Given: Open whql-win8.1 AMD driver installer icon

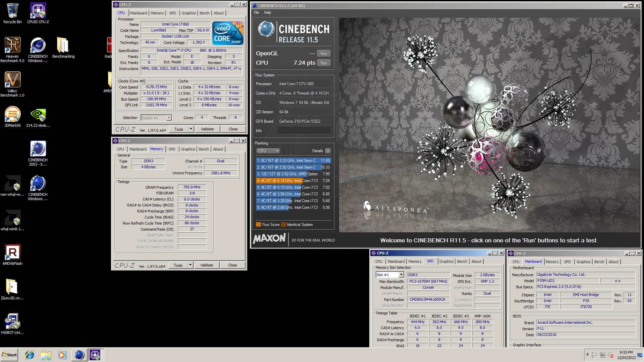Looking at the screenshot, I should click(12, 220).
